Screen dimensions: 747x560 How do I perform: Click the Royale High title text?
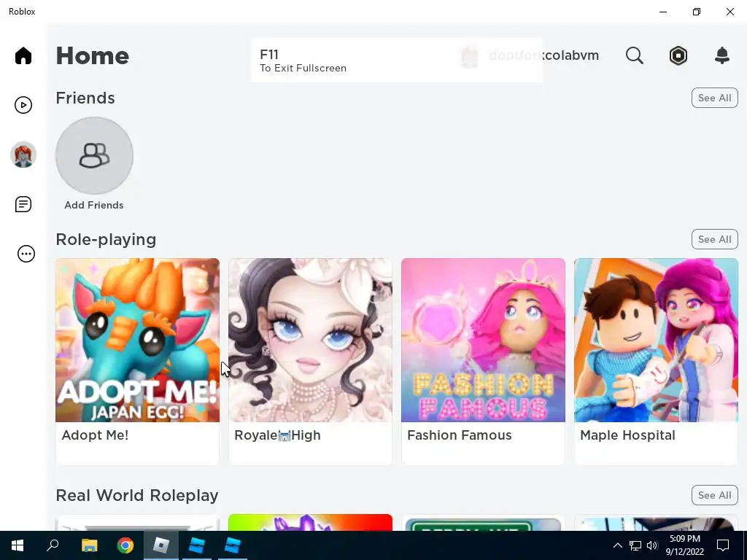point(277,435)
